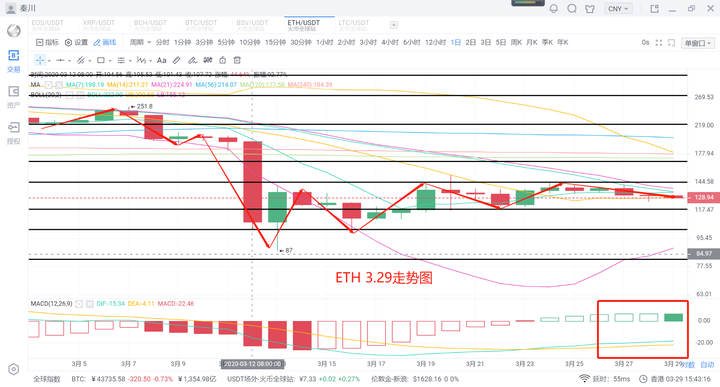
Task: Toggle the 画线 drawing button
Action: 105,42
